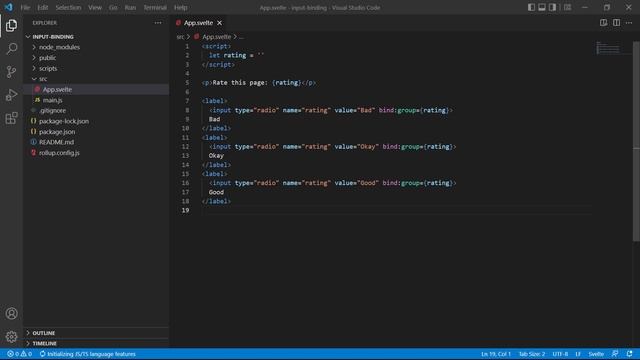The height and width of the screenshot is (360, 640).
Task: Expand the public folder
Action: tap(96, 58)
